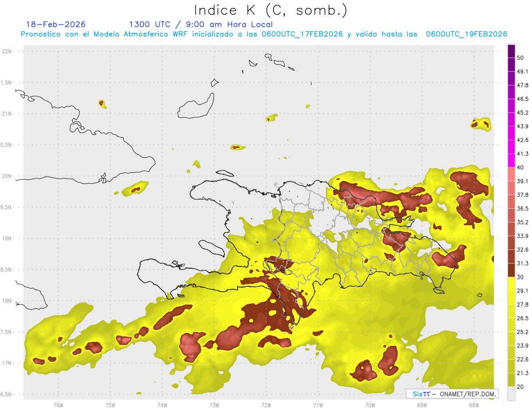532x411 pixels.
Task: Click the '50' colorbar label
Action: (520, 58)
